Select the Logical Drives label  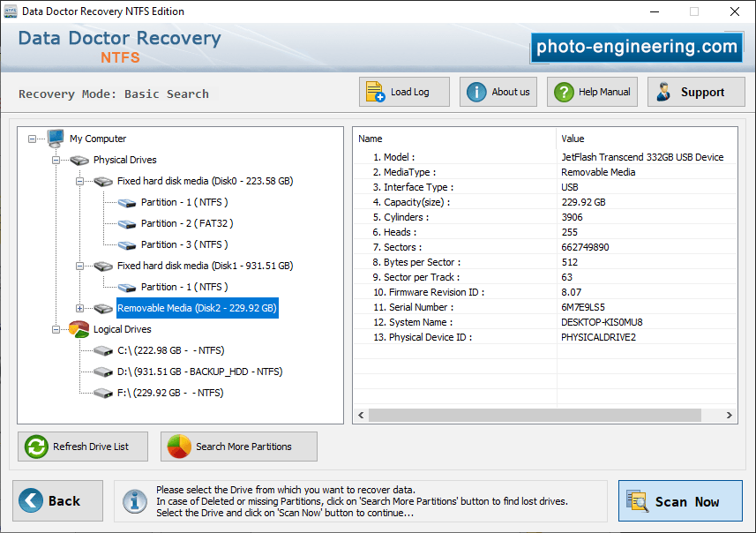tap(122, 329)
